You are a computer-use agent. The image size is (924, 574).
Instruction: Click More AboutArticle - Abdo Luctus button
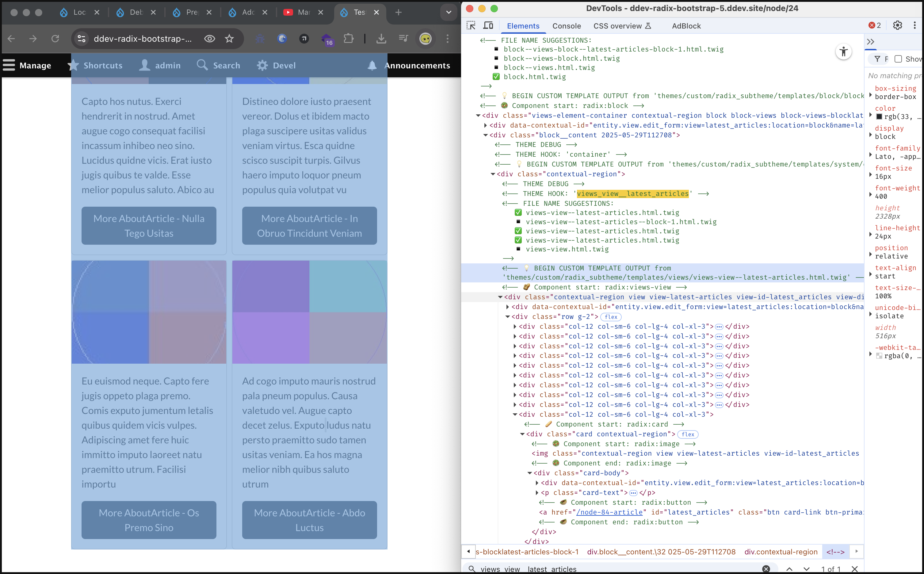tap(309, 520)
